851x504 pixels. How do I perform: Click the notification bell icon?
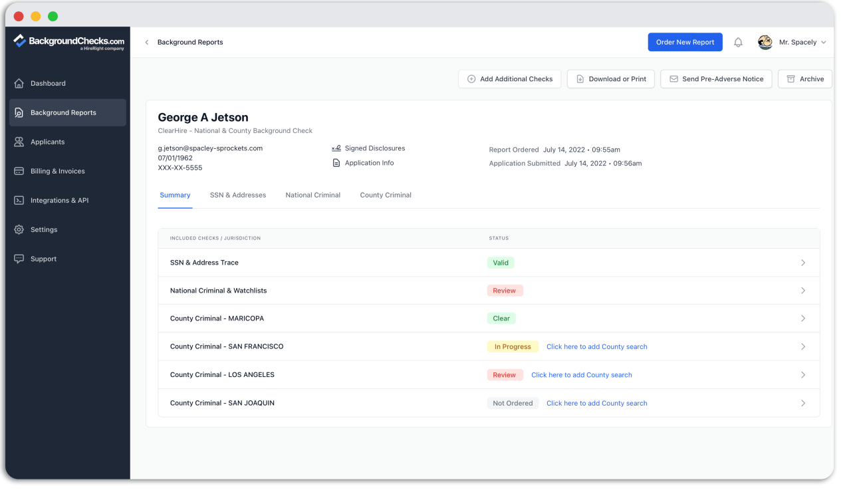738,43
